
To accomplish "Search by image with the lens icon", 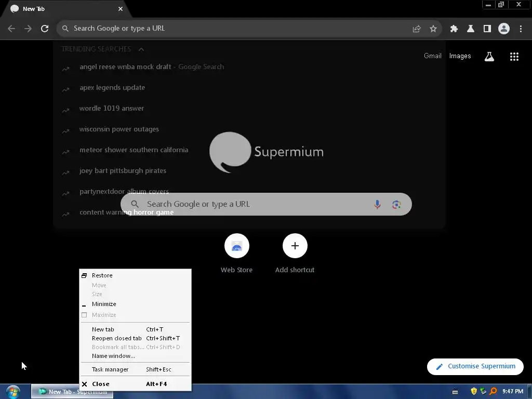I will (396, 204).
